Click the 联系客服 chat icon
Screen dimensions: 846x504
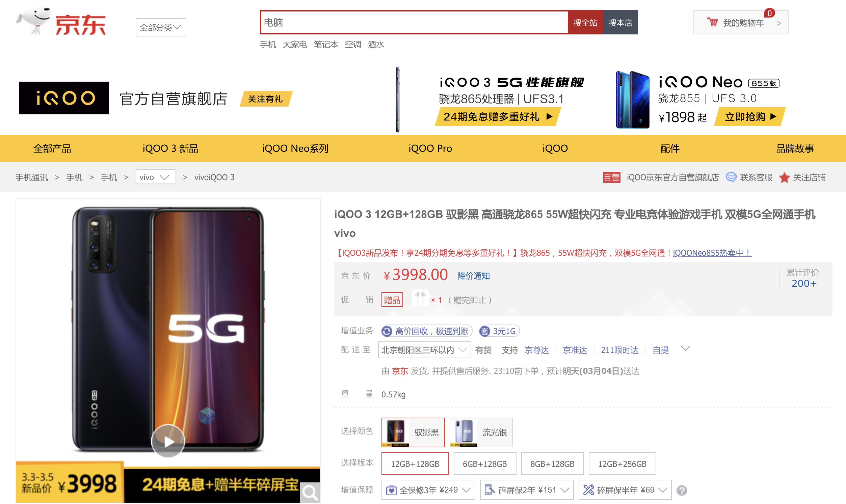[731, 177]
